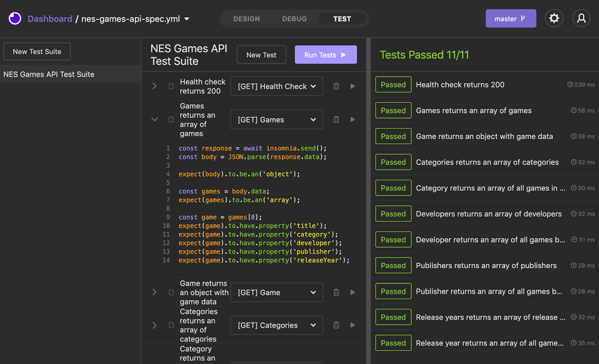599x364 pixels.
Task: Click code line 4 expect body object
Action: 239,174
